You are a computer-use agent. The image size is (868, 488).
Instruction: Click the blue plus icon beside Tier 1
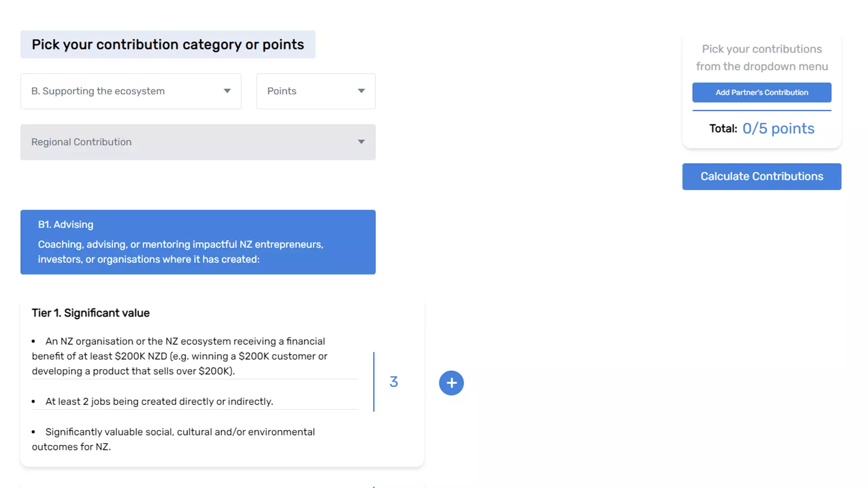click(451, 383)
